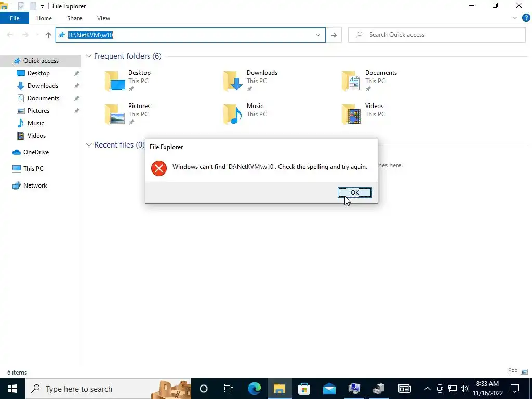Launch Microsoft Edge from the taskbar
The height and width of the screenshot is (399, 532).
point(254,389)
